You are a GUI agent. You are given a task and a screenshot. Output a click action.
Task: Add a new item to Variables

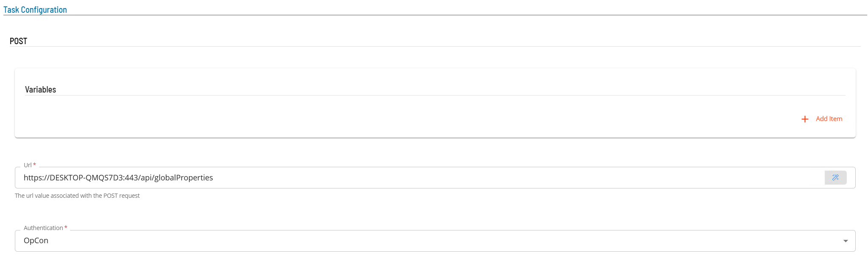[x=822, y=119]
